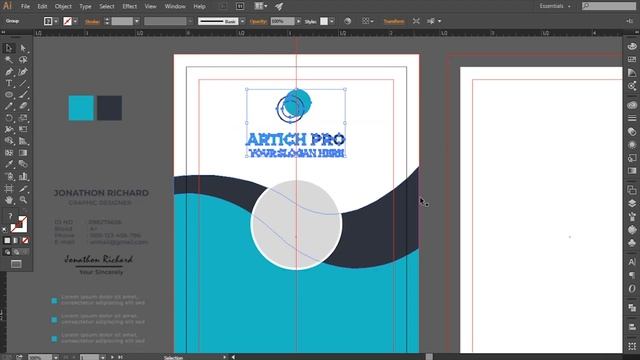
Task: Choose the Rotate tool
Action: tap(9, 118)
